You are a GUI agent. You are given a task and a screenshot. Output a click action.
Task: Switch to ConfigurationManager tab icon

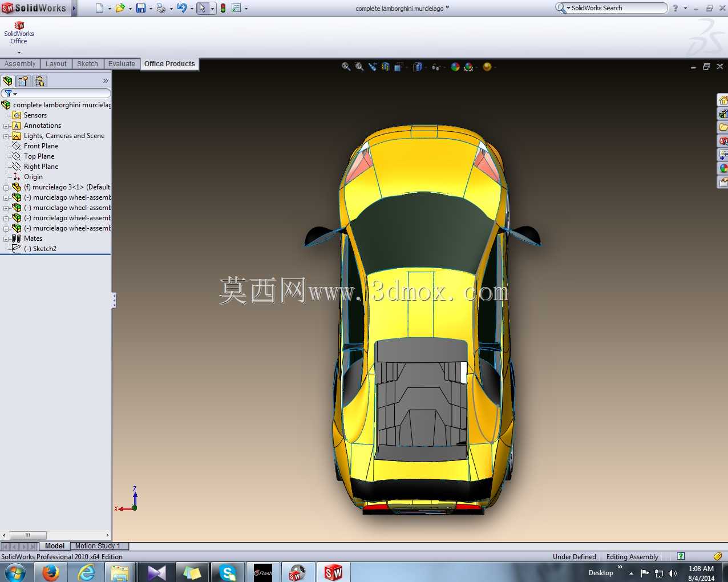(x=39, y=81)
